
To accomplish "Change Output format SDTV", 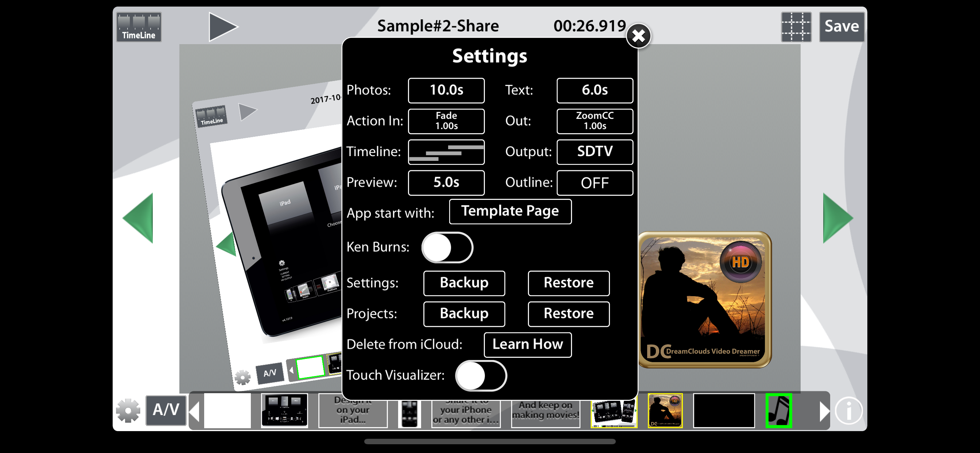I will (595, 152).
